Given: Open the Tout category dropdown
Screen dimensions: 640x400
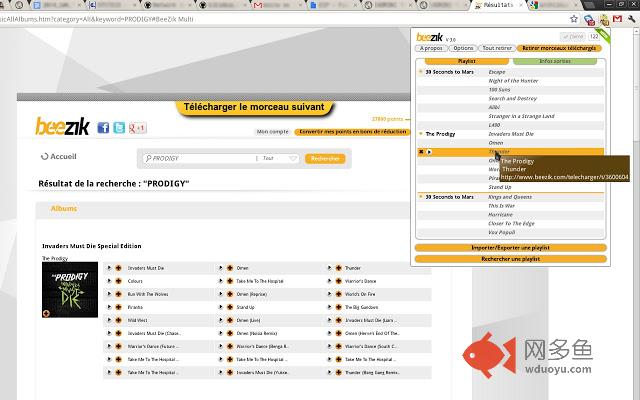Looking at the screenshot, I should click(280, 158).
